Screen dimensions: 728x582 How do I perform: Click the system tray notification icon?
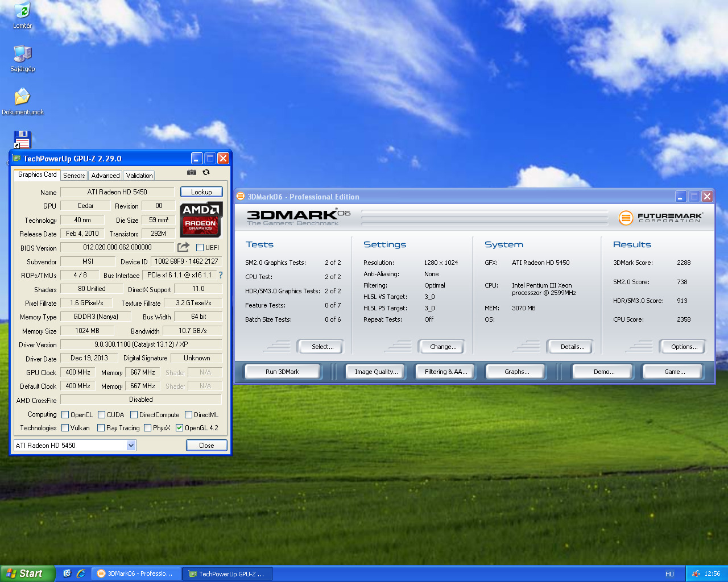point(696,573)
